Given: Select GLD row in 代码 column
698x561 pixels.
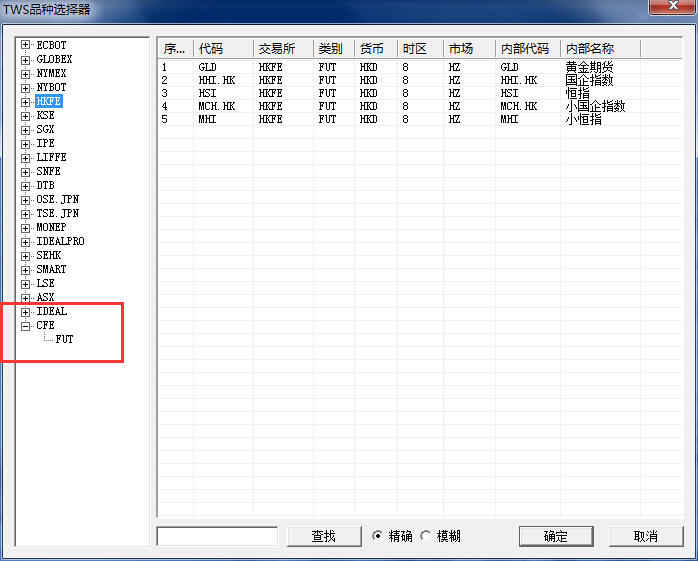Looking at the screenshot, I should (207, 67).
